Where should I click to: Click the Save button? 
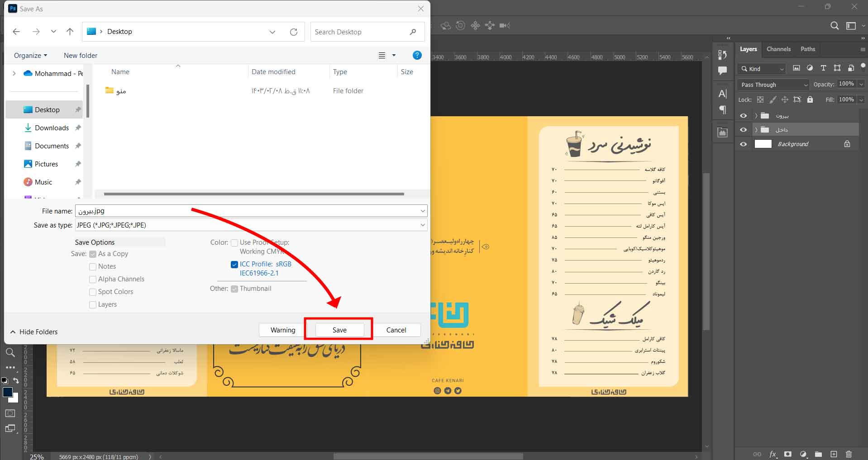[x=339, y=330]
